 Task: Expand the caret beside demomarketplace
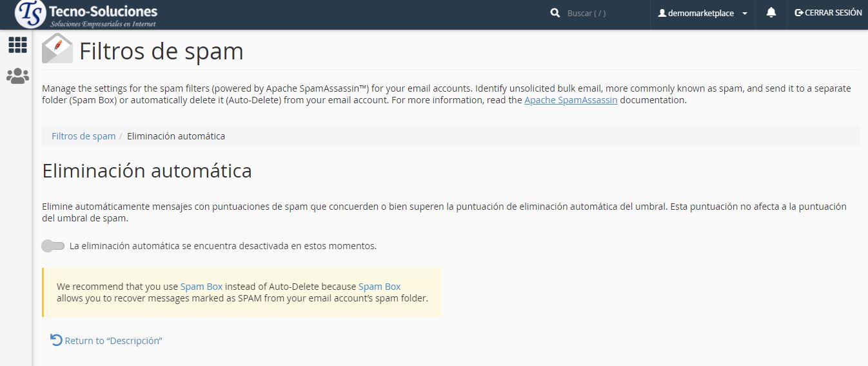pyautogui.click(x=745, y=14)
